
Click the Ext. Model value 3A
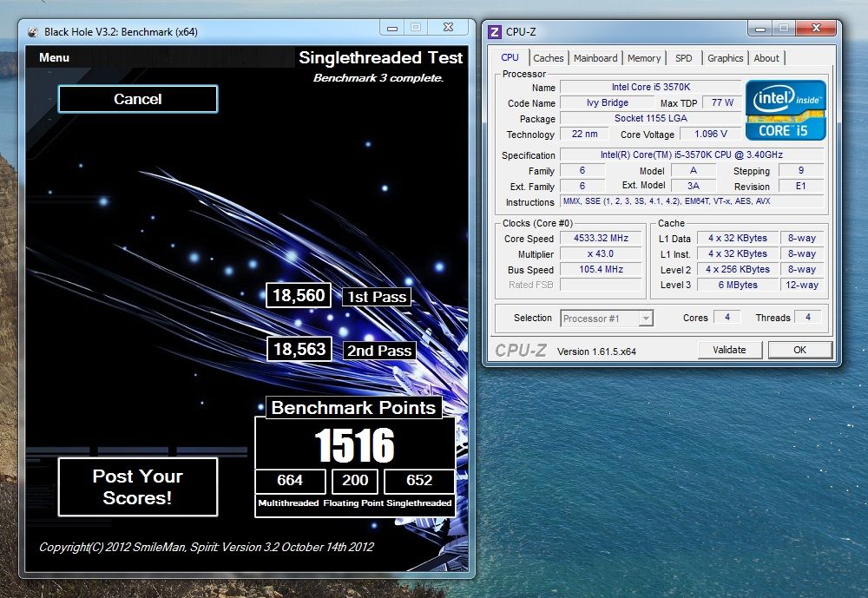(693, 186)
